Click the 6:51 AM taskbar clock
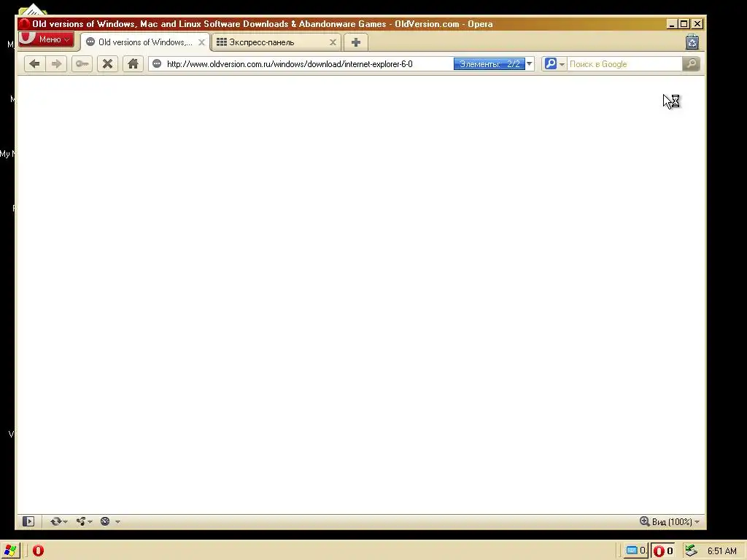 (721, 551)
